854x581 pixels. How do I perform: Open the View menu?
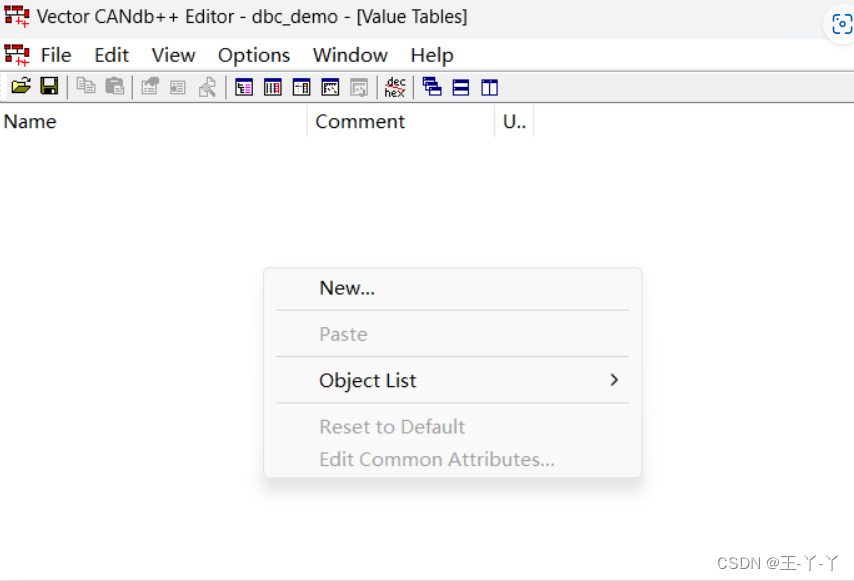tap(173, 55)
